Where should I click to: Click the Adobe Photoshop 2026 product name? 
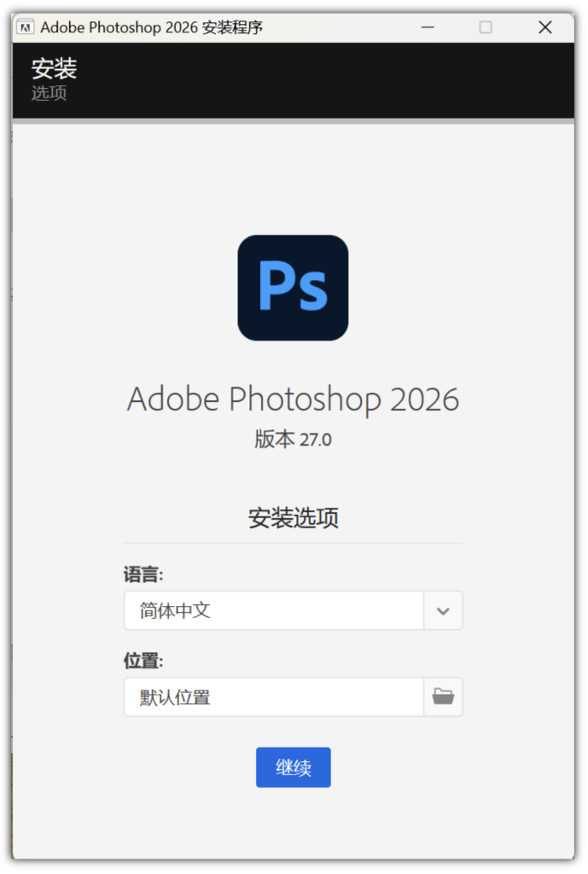click(x=293, y=399)
